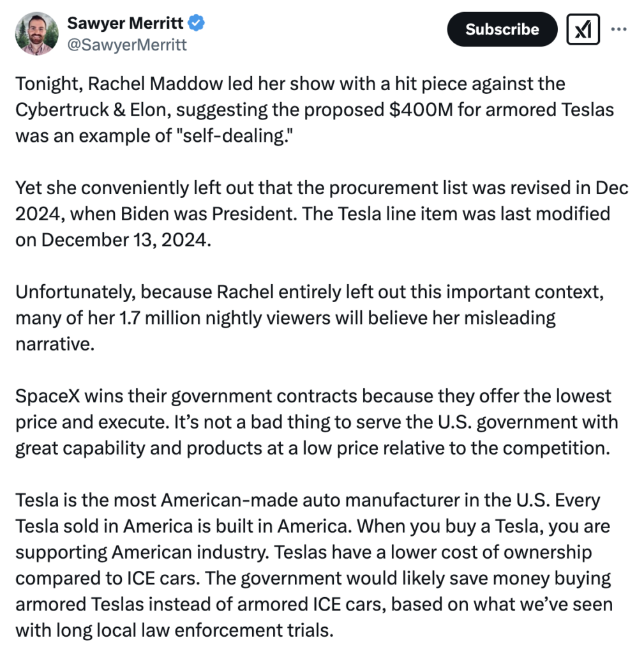Click the quoted "self-dealing" phrase
The width and height of the screenshot is (644, 654).
pos(238,136)
